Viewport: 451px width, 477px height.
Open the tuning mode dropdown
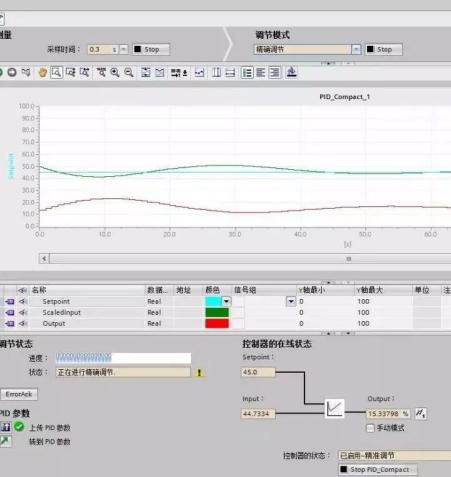pos(356,49)
